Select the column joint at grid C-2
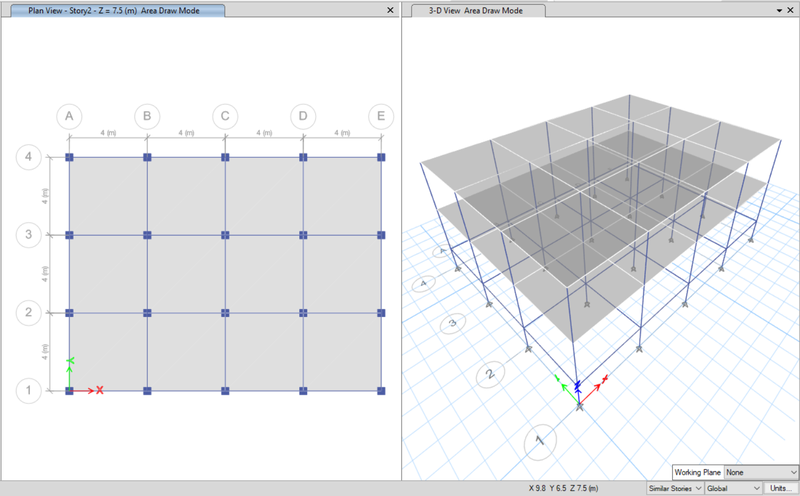The width and height of the screenshot is (800, 496). [x=225, y=313]
